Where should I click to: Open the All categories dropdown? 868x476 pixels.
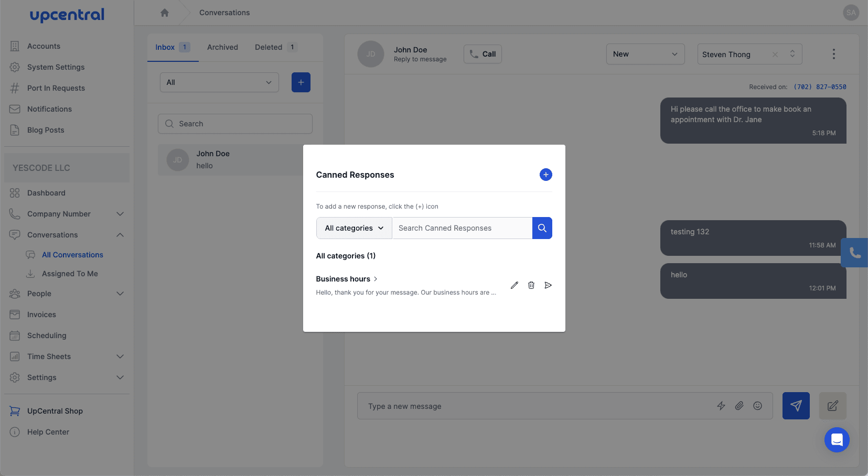[354, 228]
